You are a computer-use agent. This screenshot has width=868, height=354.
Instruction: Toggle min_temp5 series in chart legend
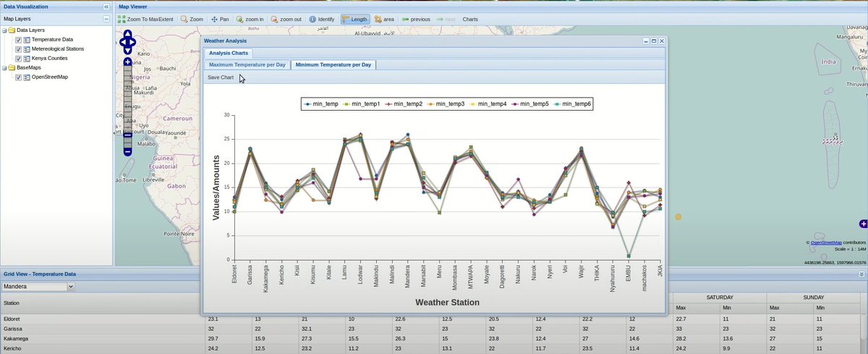[x=529, y=104]
